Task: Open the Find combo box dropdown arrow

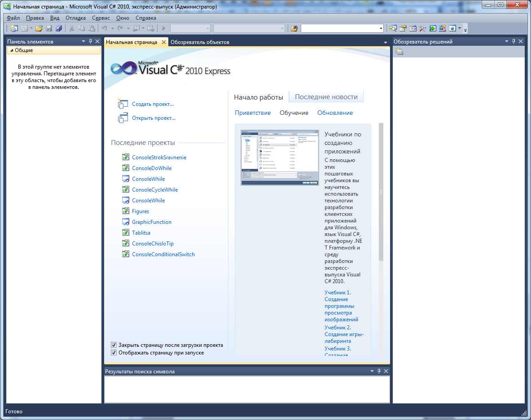Action: pos(381,28)
